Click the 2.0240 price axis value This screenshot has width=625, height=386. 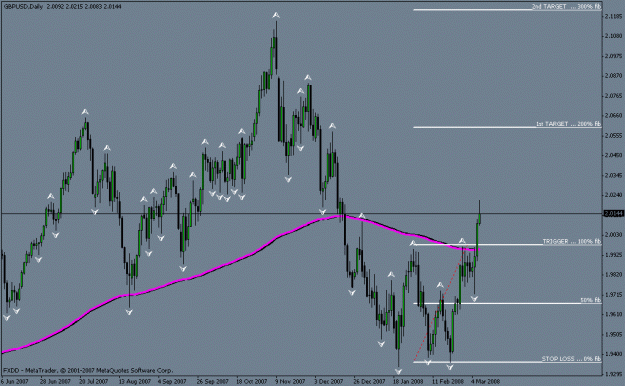(x=614, y=195)
